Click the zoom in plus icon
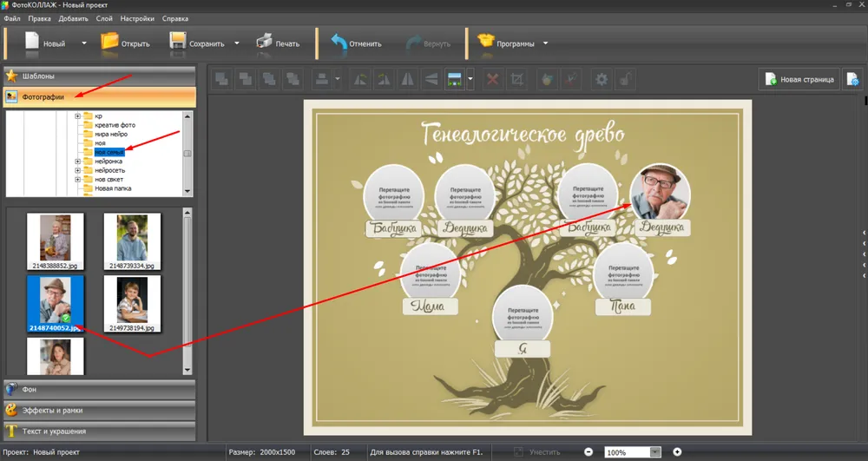868x461 pixels. (x=677, y=452)
